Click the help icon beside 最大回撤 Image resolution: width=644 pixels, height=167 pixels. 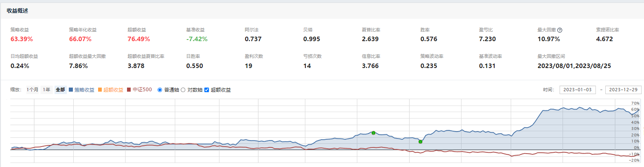pyautogui.click(x=560, y=30)
